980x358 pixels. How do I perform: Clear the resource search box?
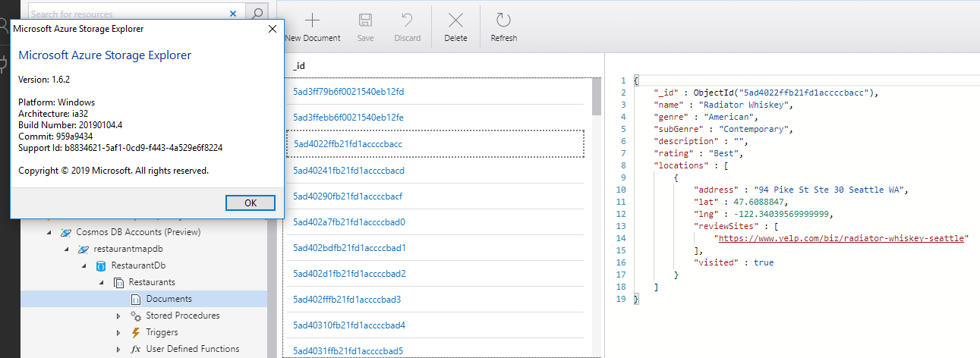click(x=234, y=13)
